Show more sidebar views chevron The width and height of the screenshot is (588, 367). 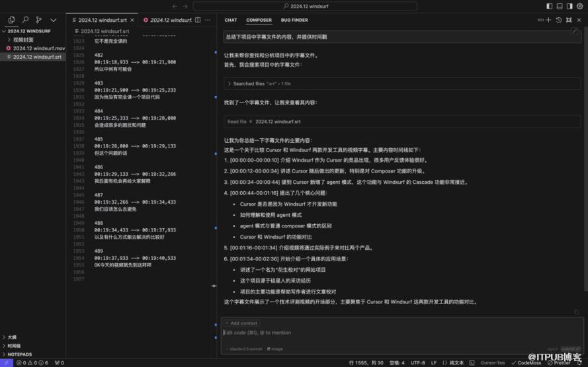coord(54,20)
